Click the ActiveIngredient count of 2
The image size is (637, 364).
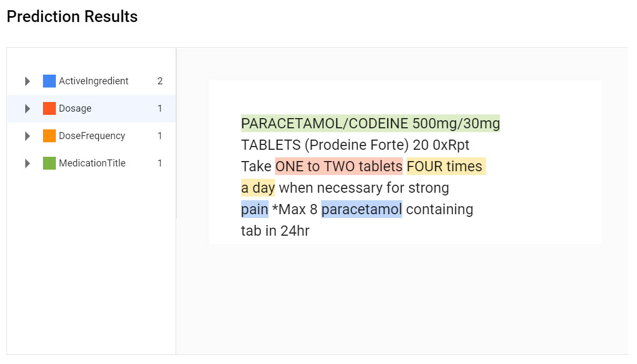tap(160, 82)
